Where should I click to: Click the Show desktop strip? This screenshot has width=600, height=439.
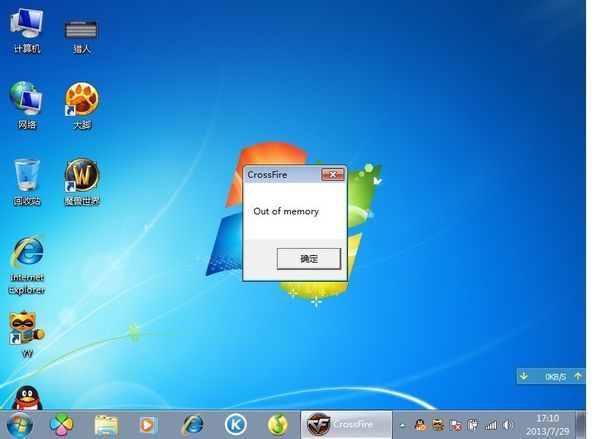pos(581,425)
